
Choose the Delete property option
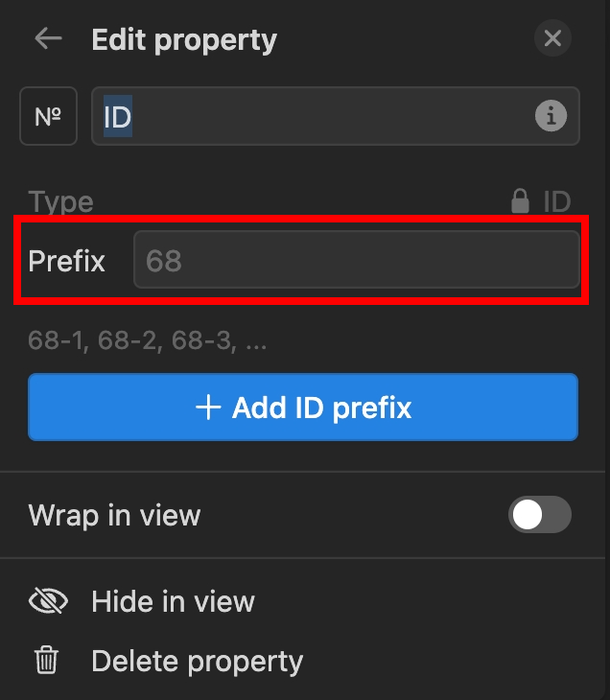(x=197, y=661)
